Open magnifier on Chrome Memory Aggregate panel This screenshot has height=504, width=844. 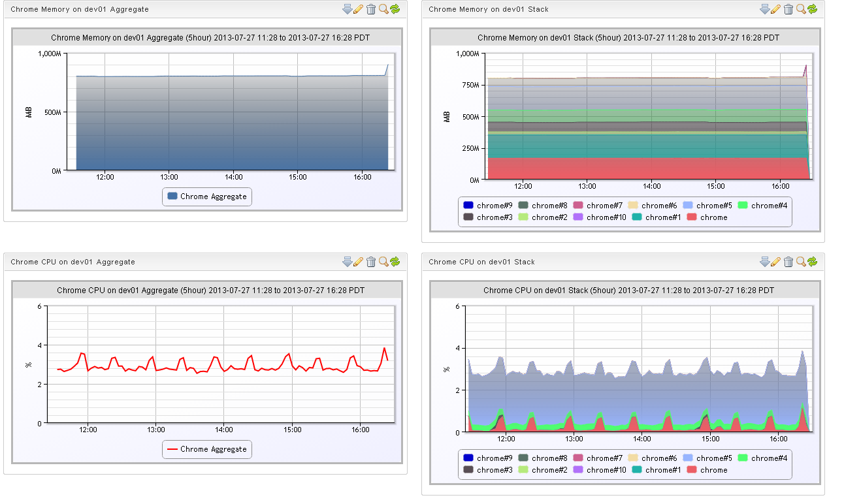tap(383, 8)
